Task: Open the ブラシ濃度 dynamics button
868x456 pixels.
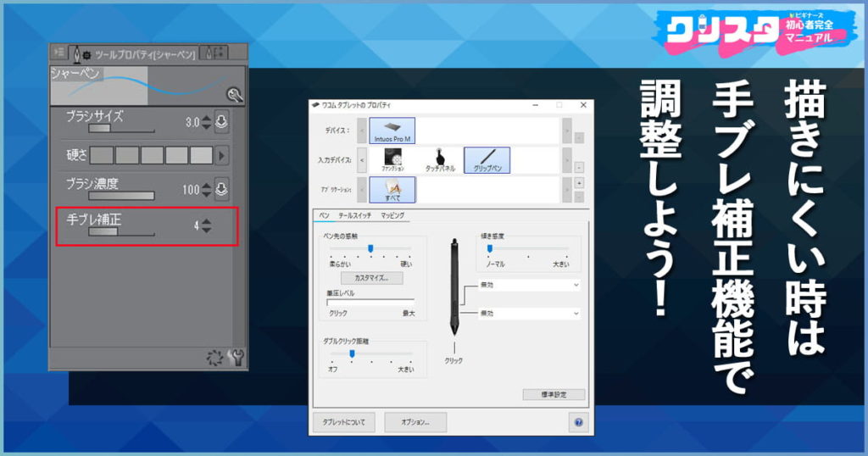Action: point(221,189)
